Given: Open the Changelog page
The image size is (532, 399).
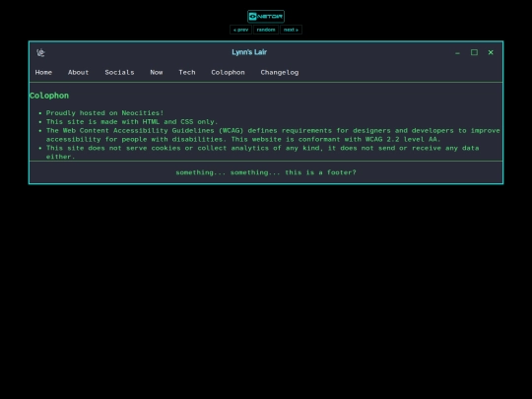Looking at the screenshot, I should (280, 72).
